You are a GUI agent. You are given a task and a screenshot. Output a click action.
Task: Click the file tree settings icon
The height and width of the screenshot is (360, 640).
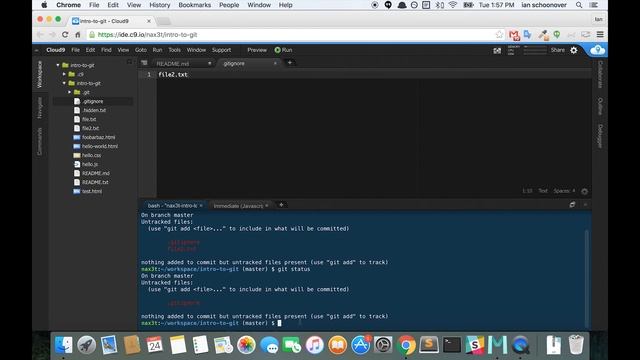(x=129, y=62)
